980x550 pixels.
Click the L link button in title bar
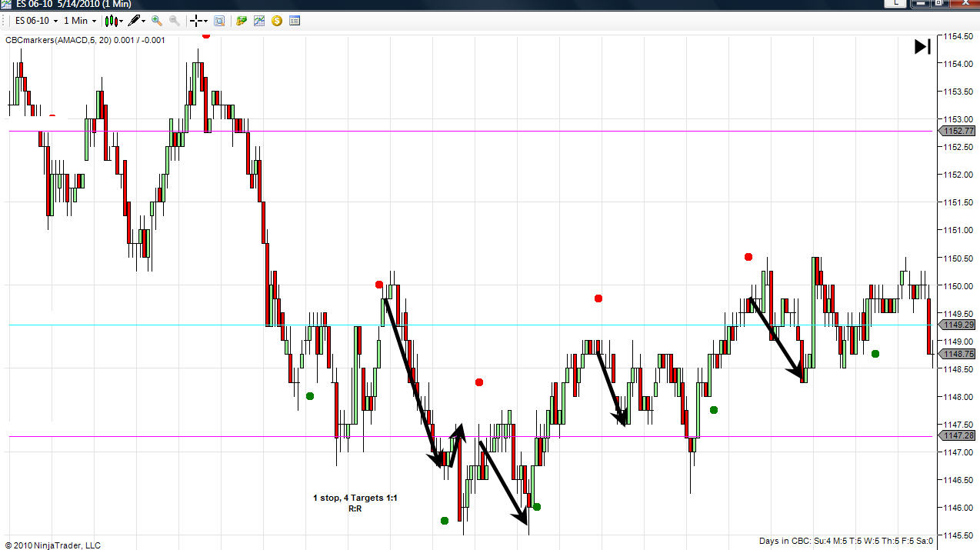click(x=897, y=4)
